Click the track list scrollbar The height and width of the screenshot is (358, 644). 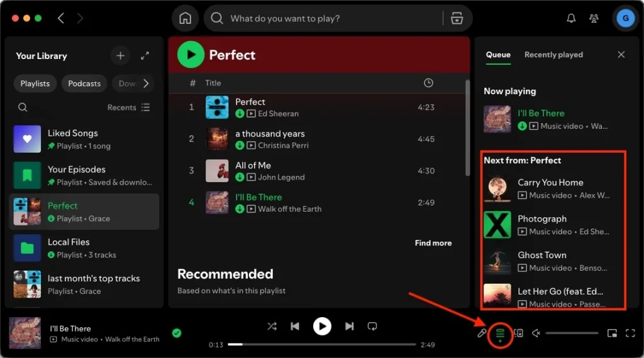point(467,128)
